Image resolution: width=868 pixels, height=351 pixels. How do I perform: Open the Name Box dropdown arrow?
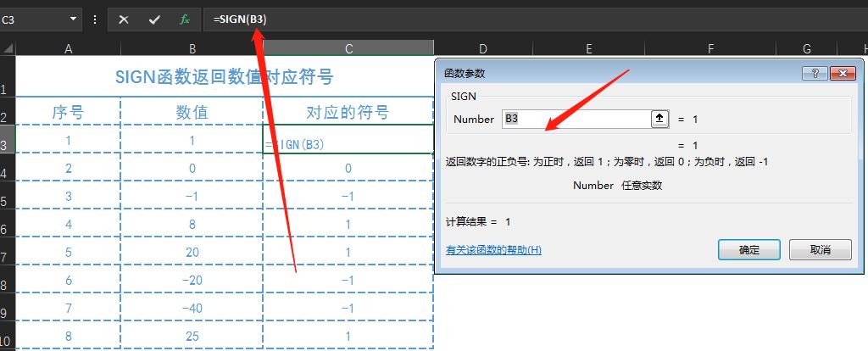[x=73, y=20]
